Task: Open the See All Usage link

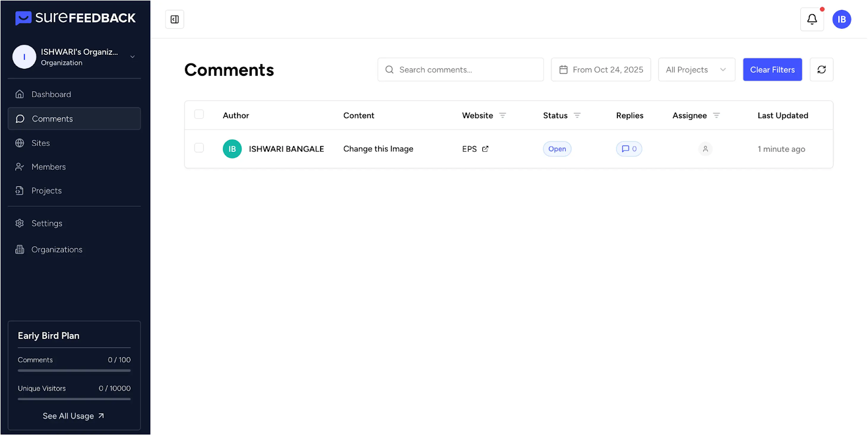Action: (74, 416)
